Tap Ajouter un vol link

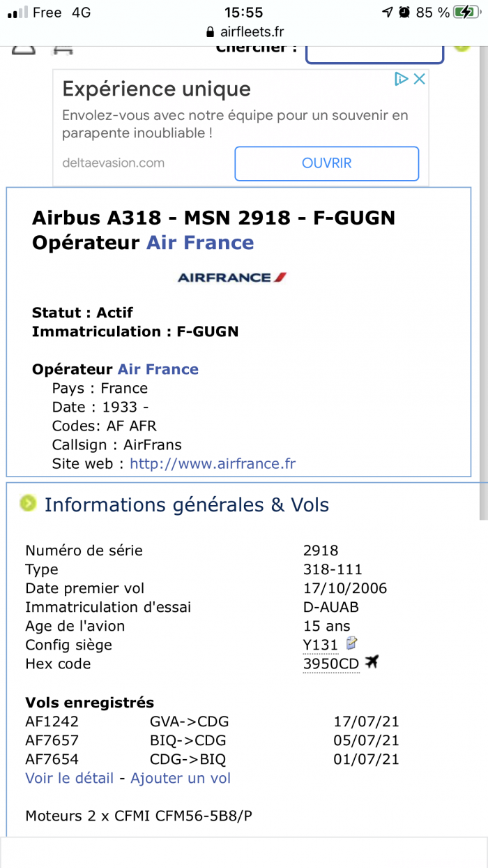[x=181, y=778]
